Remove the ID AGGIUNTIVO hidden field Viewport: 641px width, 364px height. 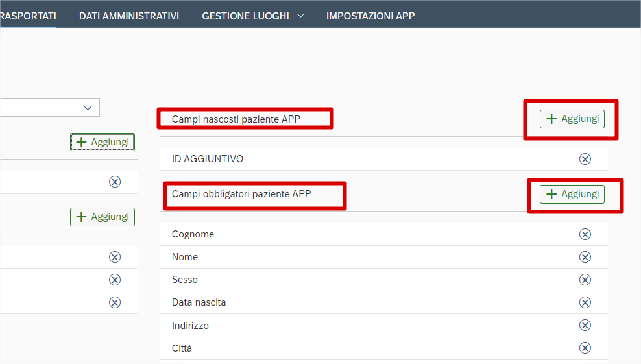(585, 159)
